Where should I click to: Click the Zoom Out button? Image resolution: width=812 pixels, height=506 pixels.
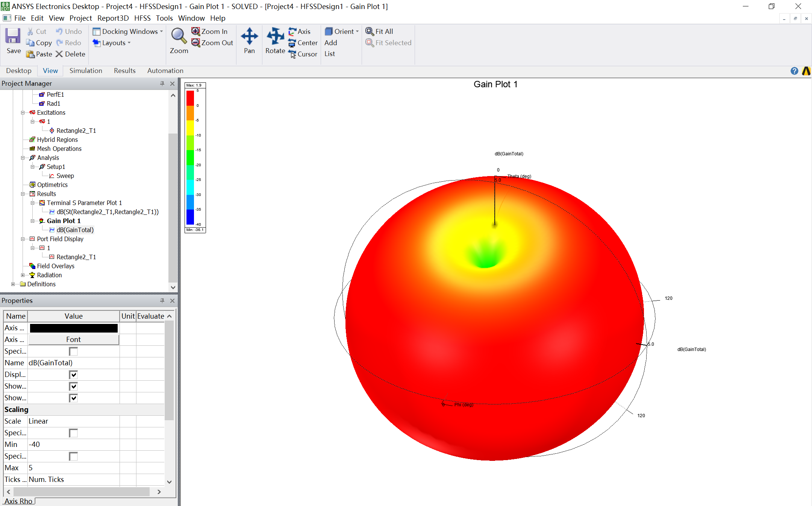click(212, 43)
